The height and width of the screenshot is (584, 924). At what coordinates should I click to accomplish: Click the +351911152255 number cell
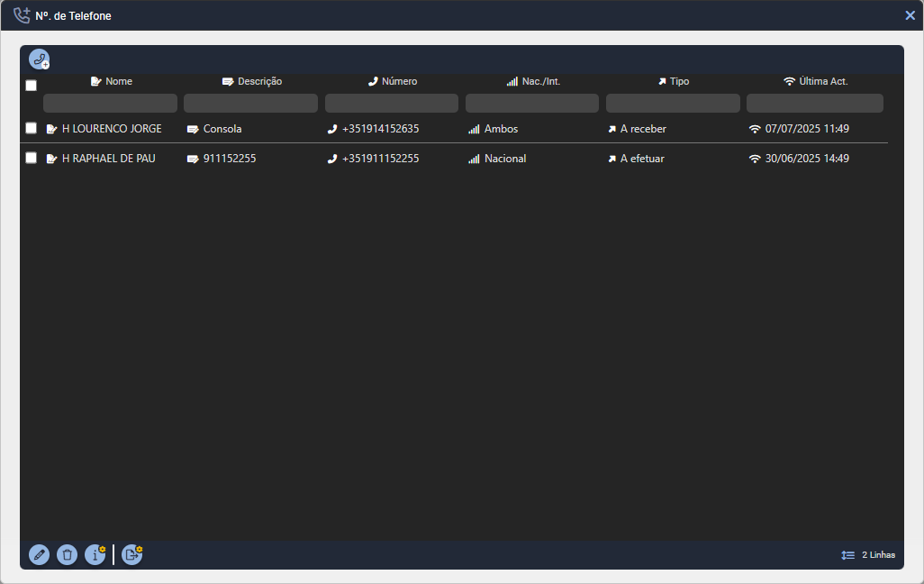[381, 158]
